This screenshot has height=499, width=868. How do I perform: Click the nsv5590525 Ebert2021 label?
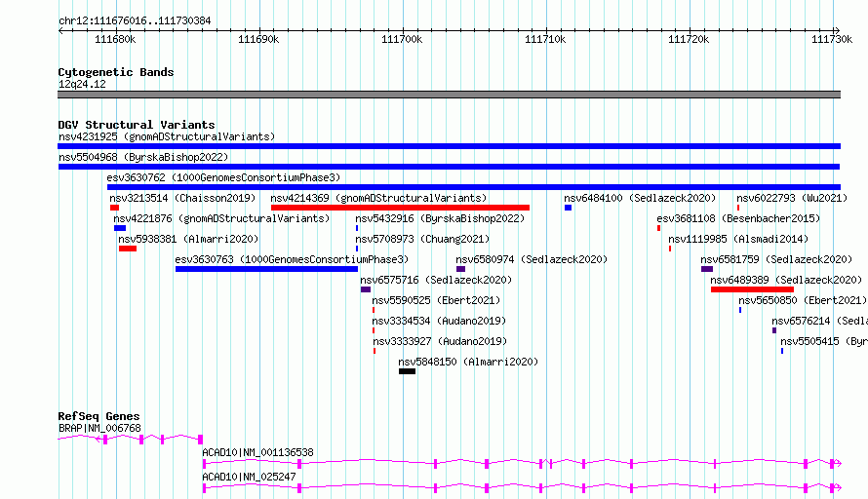coord(436,300)
